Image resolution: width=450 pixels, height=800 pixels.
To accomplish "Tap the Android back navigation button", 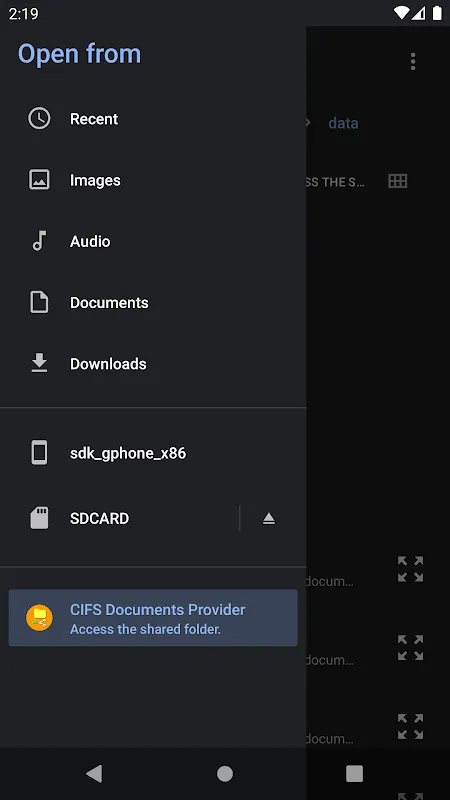I will pyautogui.click(x=94, y=773).
